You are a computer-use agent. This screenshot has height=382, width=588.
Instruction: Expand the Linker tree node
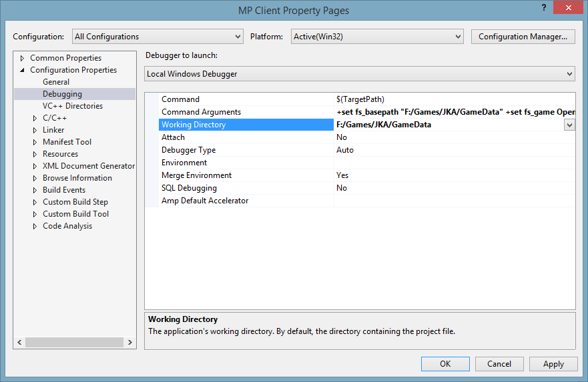tap(35, 130)
